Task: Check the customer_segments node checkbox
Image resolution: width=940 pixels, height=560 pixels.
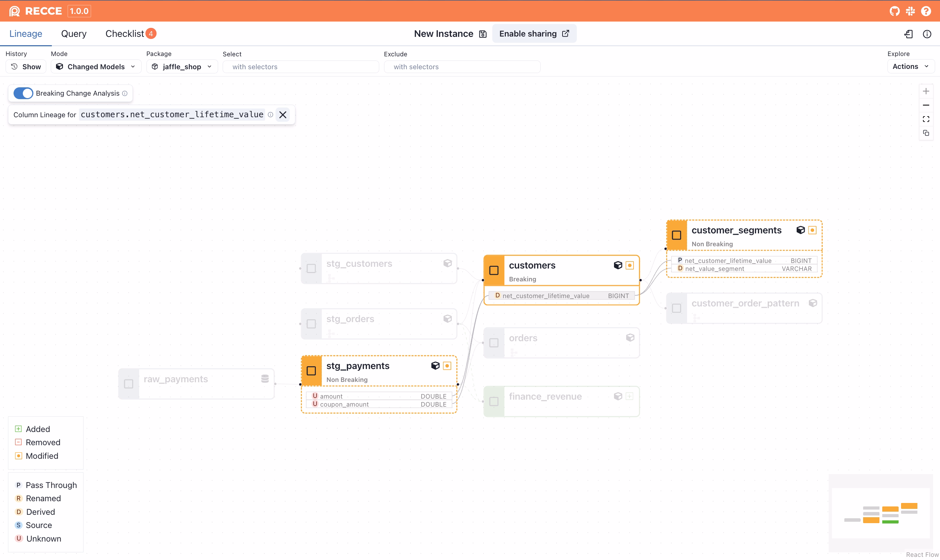Action: tap(676, 235)
